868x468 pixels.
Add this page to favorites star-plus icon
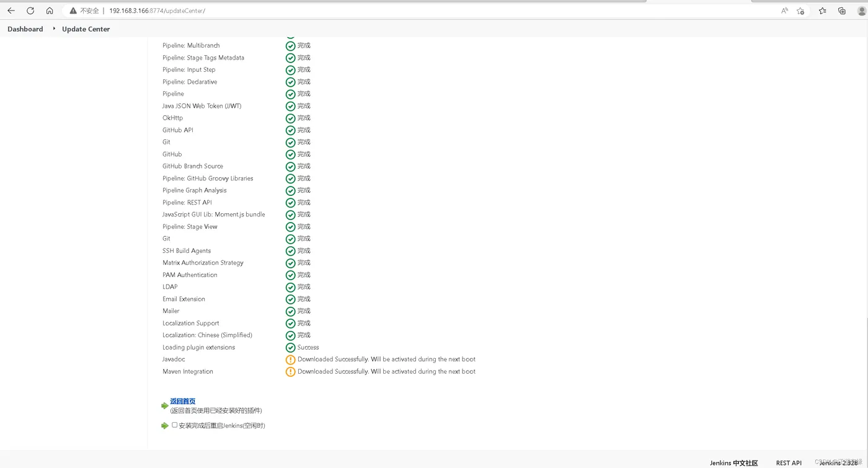[800, 11]
